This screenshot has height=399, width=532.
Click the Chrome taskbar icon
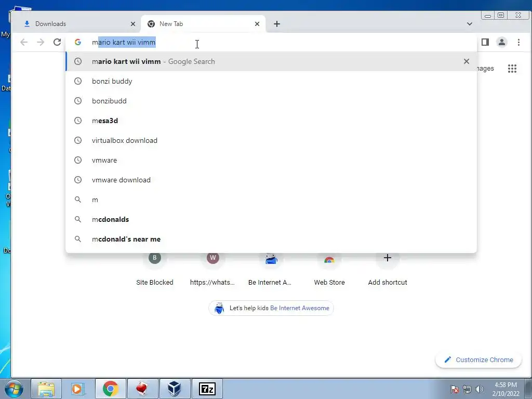point(110,389)
